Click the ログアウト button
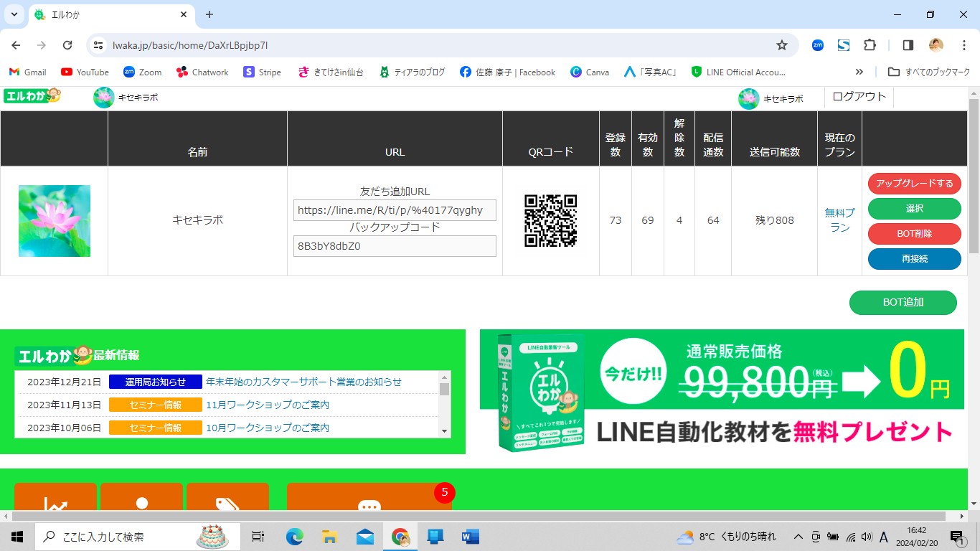Image resolution: width=980 pixels, height=551 pixels. tap(859, 97)
